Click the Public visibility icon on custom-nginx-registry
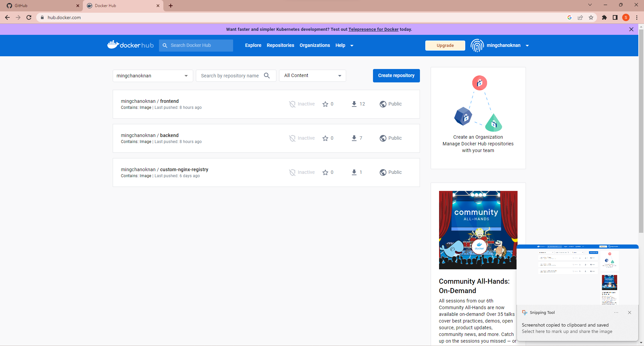This screenshot has width=644, height=346. click(383, 172)
